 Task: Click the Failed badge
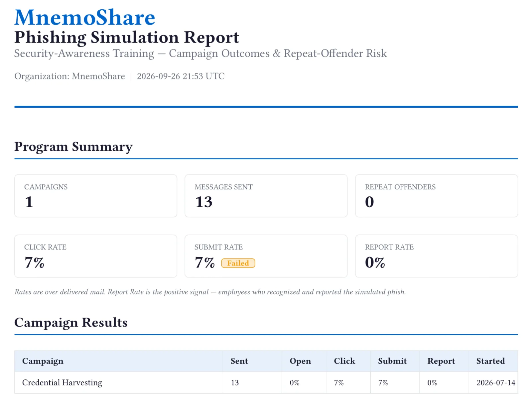point(238,263)
